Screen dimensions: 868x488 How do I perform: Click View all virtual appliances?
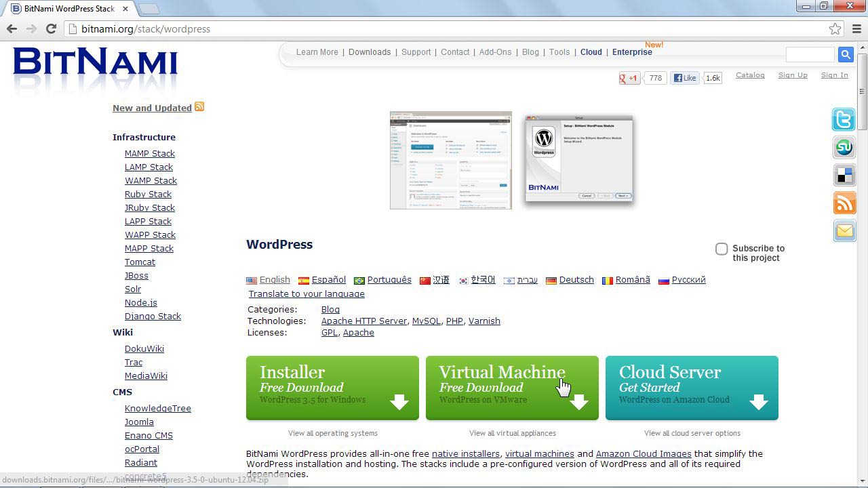[x=512, y=433]
